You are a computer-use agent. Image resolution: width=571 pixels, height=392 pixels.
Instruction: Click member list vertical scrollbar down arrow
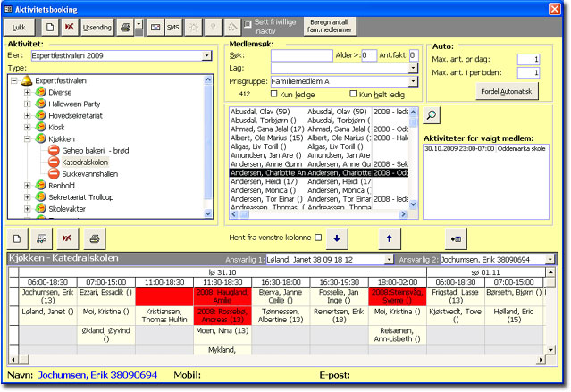pos(414,204)
